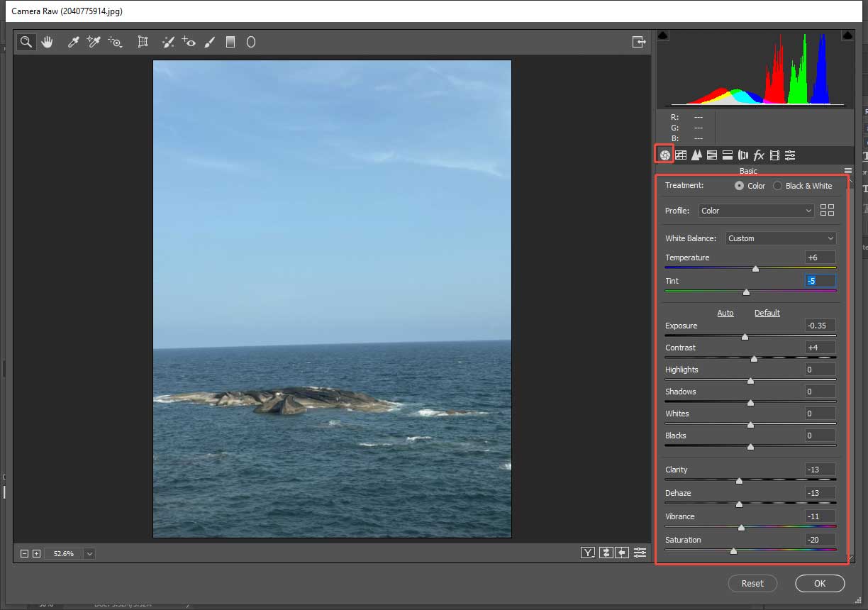Select the Zoom tool in the toolbar

26,42
